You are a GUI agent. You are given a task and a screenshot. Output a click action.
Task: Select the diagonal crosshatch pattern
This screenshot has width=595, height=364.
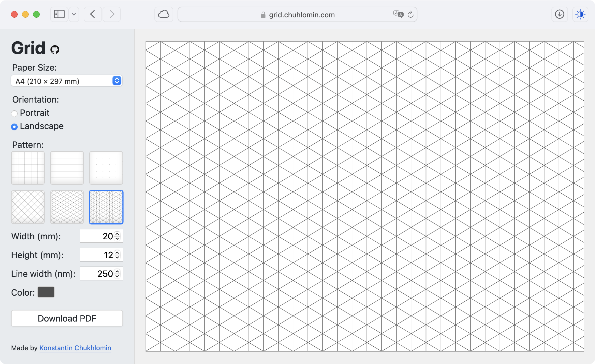tap(28, 207)
